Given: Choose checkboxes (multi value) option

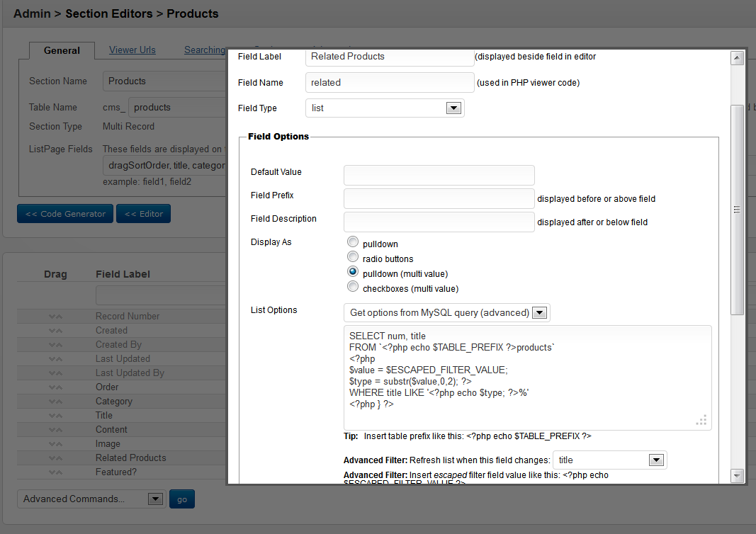Looking at the screenshot, I should pos(353,287).
